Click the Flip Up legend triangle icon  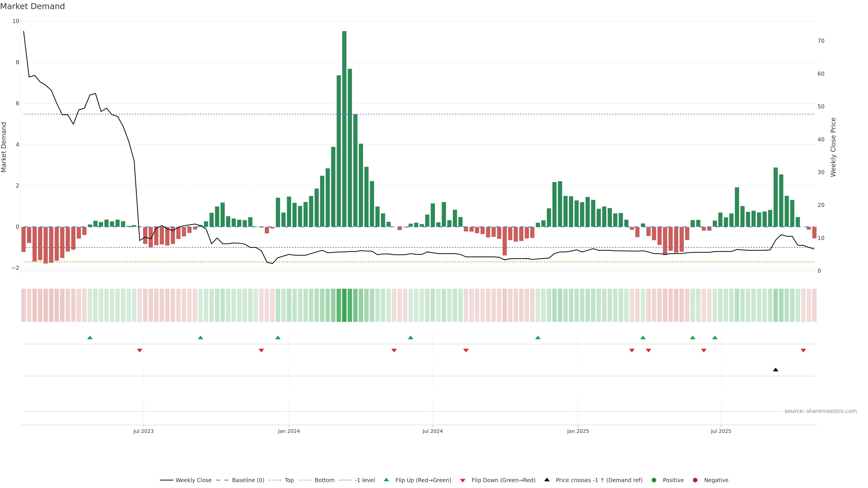pyautogui.click(x=386, y=480)
